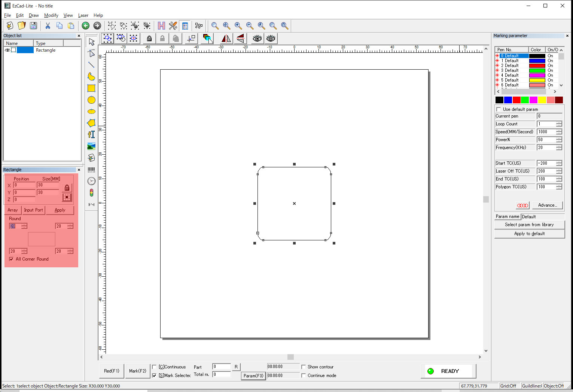Pick the green color swatch in palette
Screen dimensions: 573x392
pos(525,100)
